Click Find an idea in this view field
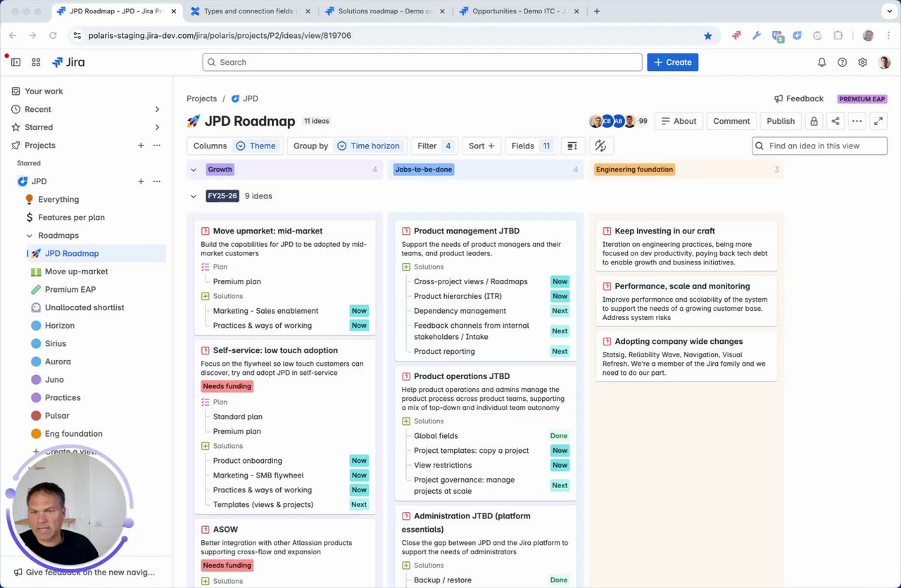 [819, 146]
